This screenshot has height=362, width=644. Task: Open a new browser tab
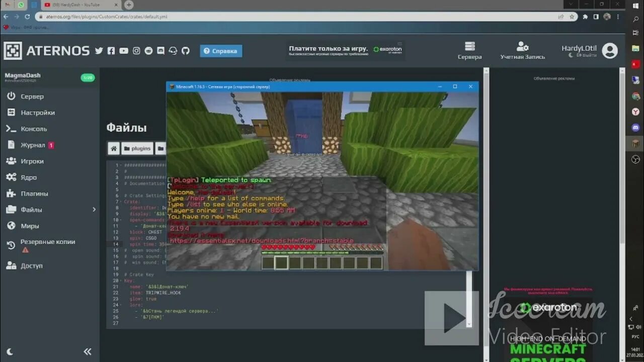coord(129,5)
